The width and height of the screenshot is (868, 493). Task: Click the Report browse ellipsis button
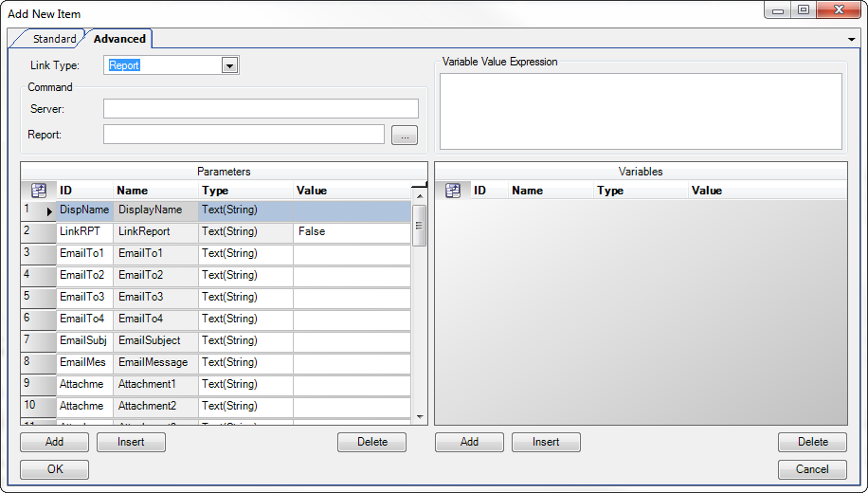[405, 136]
